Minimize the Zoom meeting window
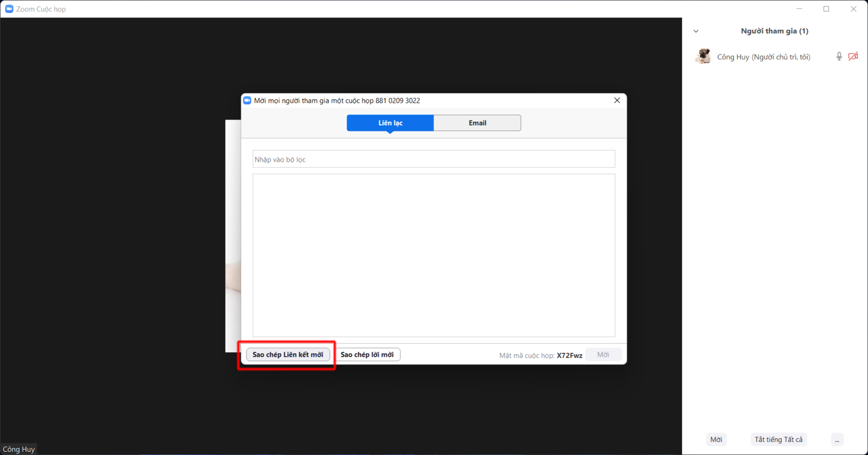The height and width of the screenshot is (455, 868). tap(799, 9)
